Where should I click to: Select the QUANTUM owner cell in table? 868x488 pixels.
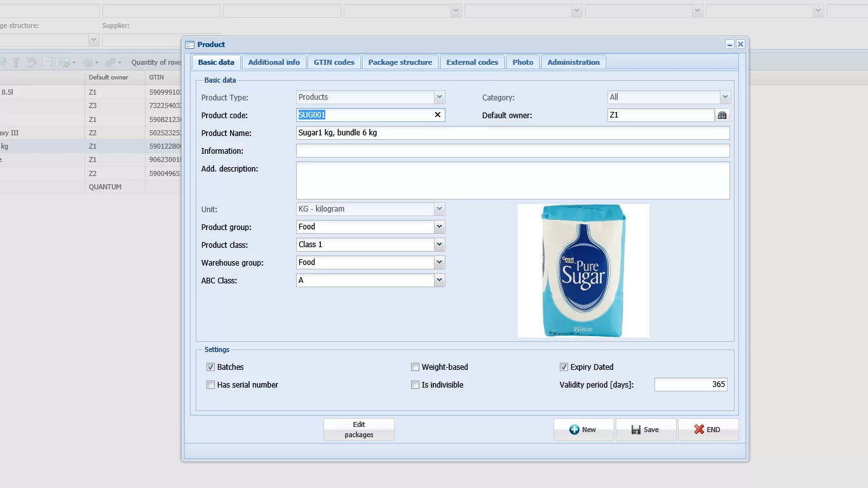[115, 187]
